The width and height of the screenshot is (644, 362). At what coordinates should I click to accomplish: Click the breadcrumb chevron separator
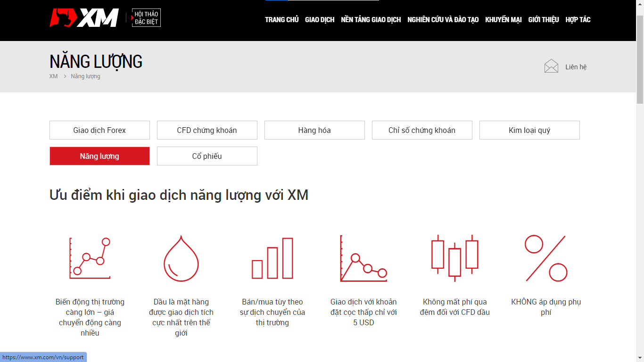65,76
